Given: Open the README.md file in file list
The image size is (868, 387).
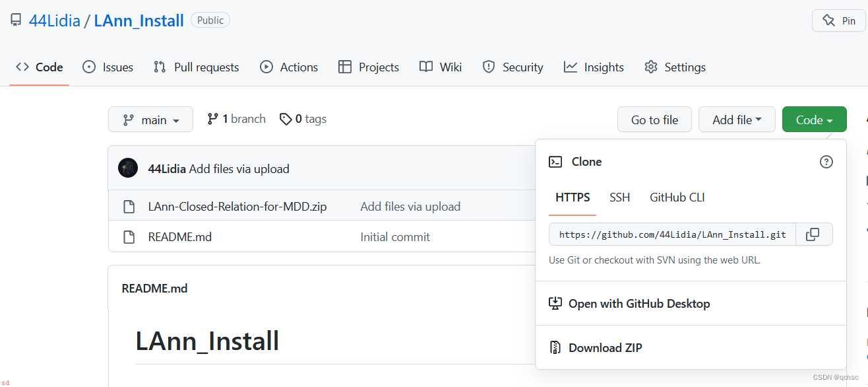Looking at the screenshot, I should 180,236.
